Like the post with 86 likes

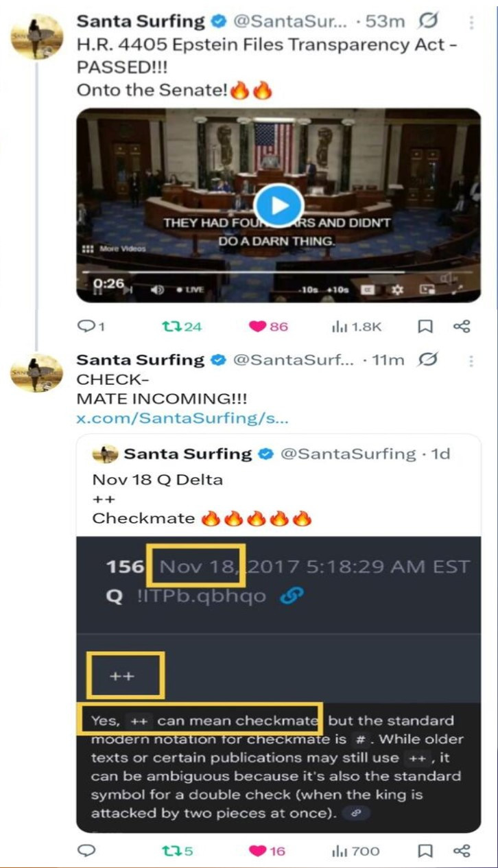pyautogui.click(x=257, y=327)
